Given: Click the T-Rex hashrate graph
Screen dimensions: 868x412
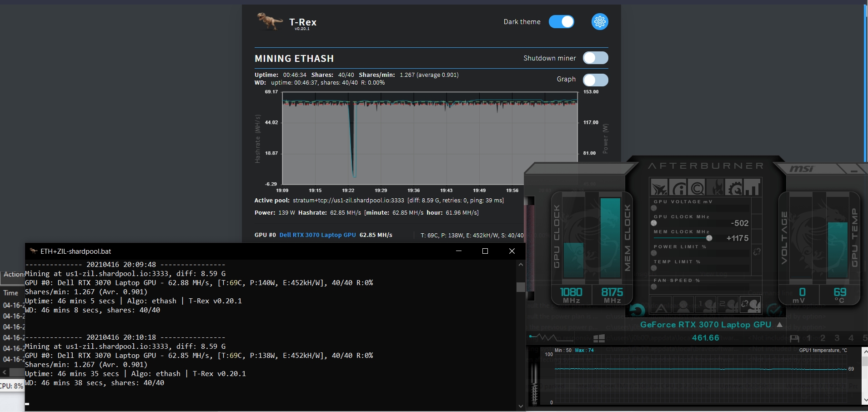Looking at the screenshot, I should point(430,138).
